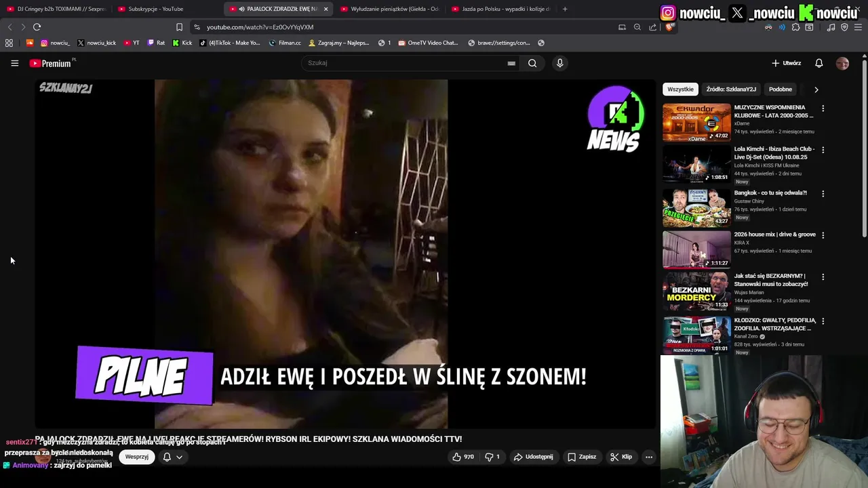Open options for Bangkok video
The image size is (868, 488).
click(823, 194)
